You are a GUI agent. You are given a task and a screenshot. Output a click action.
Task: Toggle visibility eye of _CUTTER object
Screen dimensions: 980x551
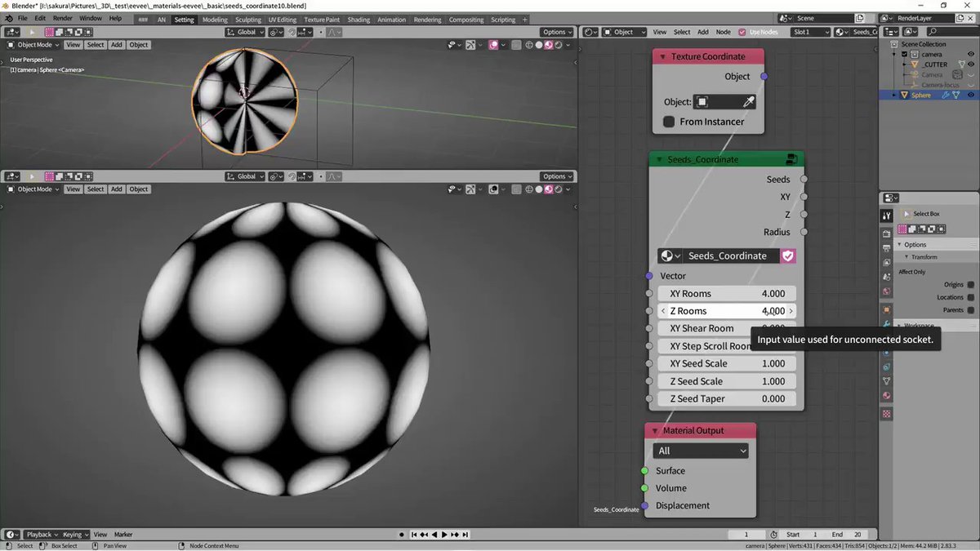(971, 64)
